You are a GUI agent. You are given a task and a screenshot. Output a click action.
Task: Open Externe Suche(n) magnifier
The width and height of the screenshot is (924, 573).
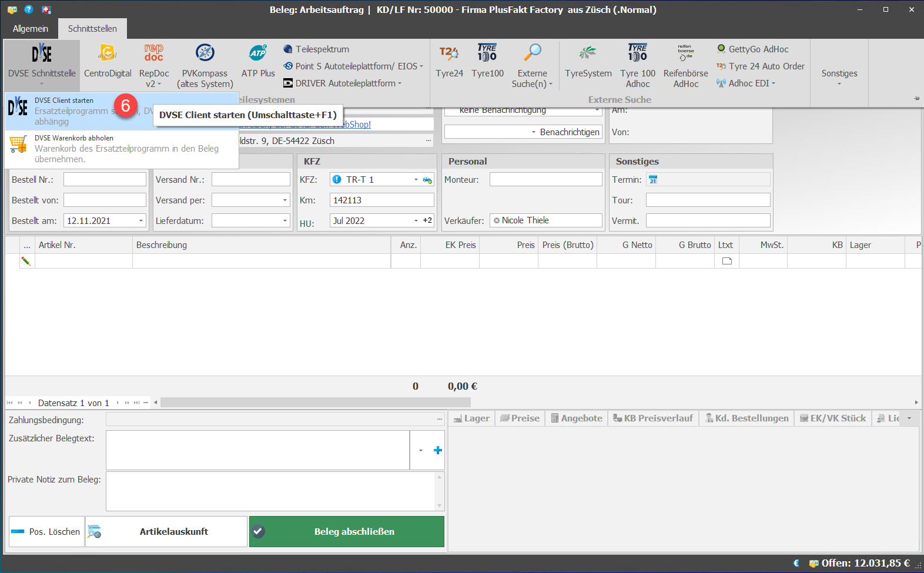(533, 65)
